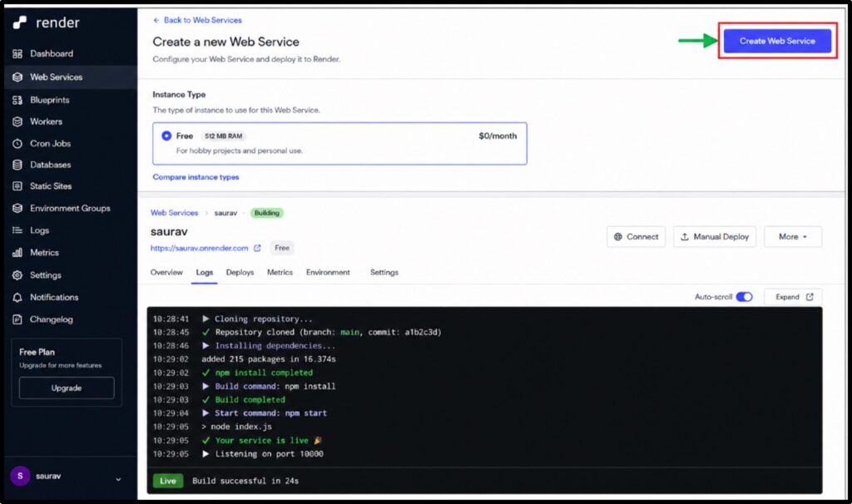Open Dashboard in the sidebar
The width and height of the screenshot is (852, 504).
(52, 54)
